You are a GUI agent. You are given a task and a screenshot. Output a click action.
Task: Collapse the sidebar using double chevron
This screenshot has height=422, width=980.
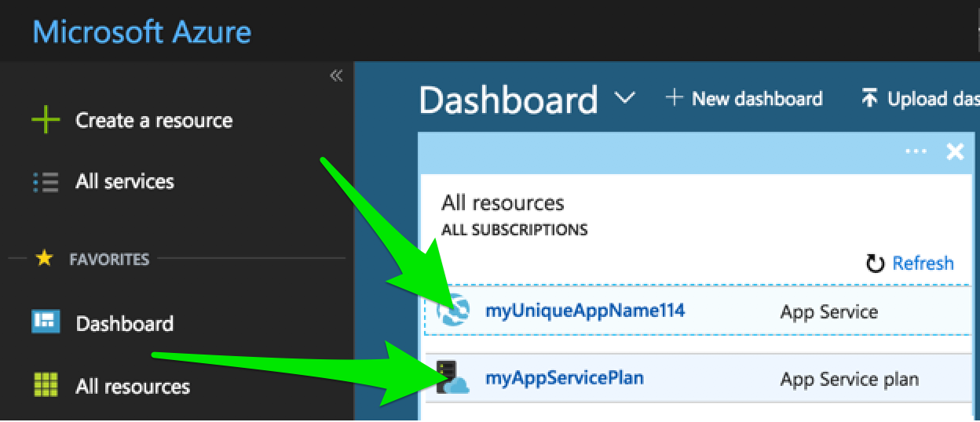click(x=336, y=75)
